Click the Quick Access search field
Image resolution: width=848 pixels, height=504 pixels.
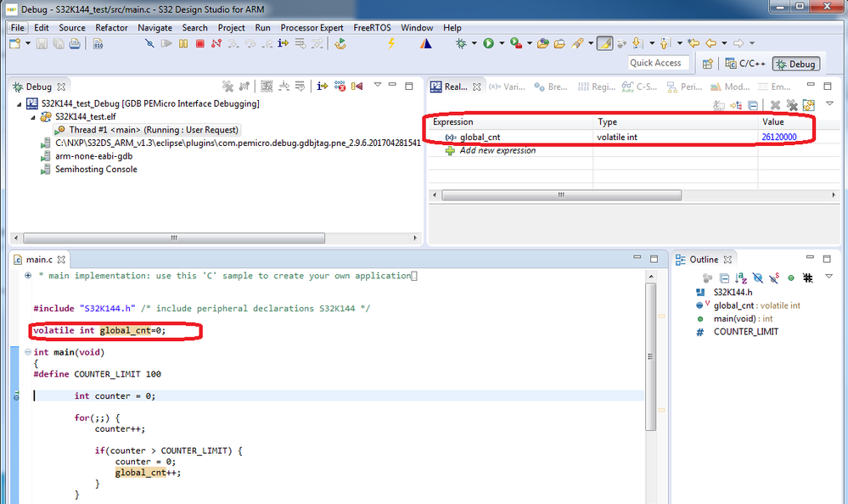pos(659,63)
